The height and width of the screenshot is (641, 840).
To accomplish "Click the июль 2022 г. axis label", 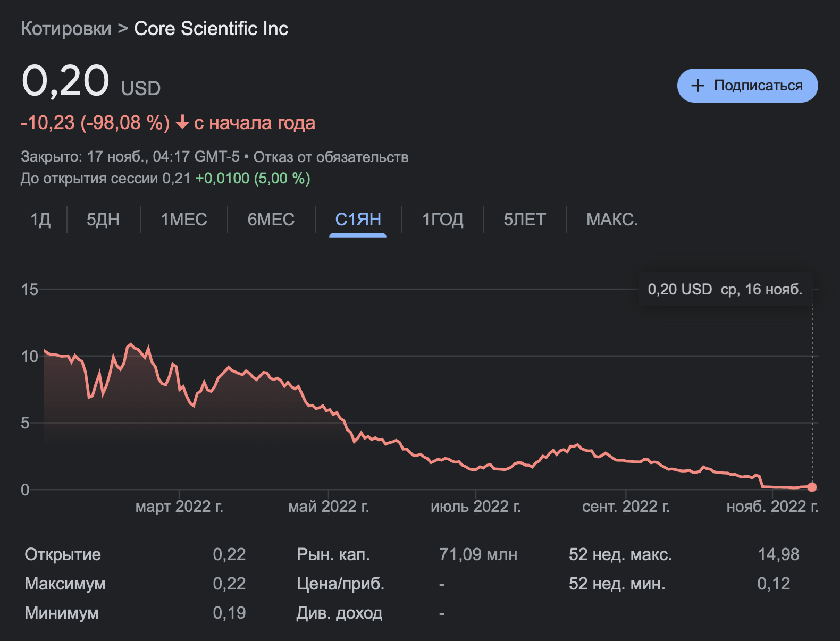I will [x=475, y=507].
